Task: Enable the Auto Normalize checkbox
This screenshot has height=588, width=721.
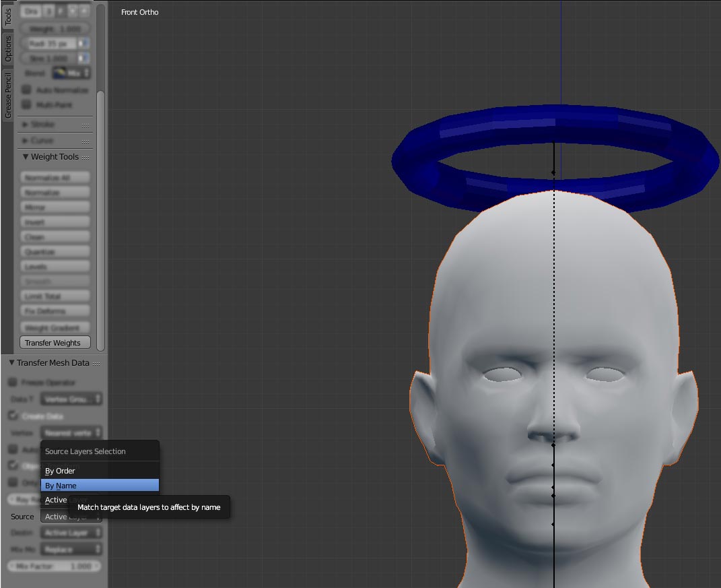Action: [x=27, y=90]
